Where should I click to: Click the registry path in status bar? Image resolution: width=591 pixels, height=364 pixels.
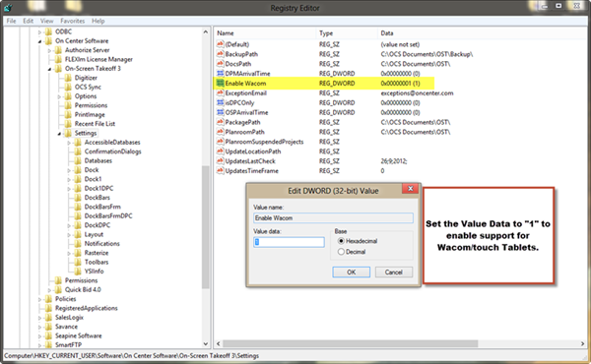coord(131,356)
